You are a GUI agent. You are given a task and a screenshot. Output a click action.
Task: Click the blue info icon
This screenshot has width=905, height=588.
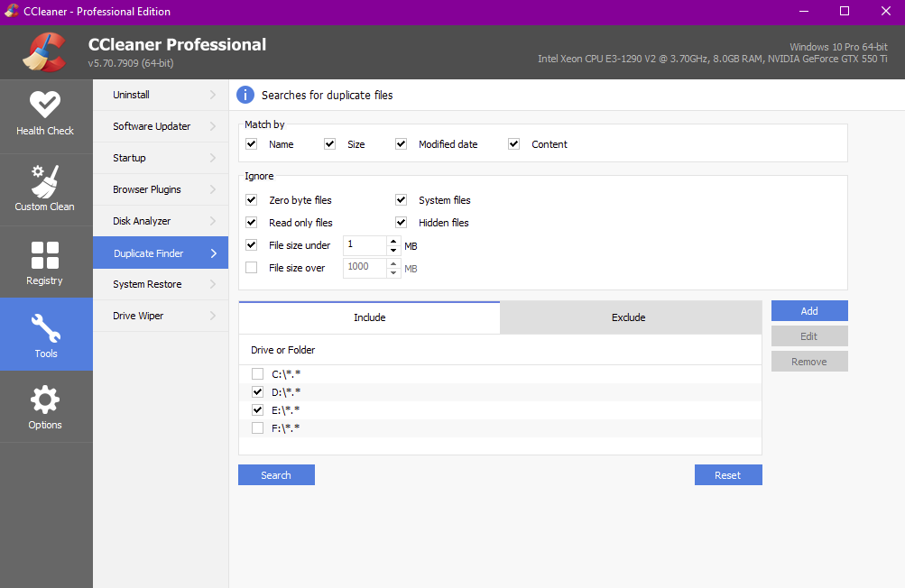pos(245,95)
